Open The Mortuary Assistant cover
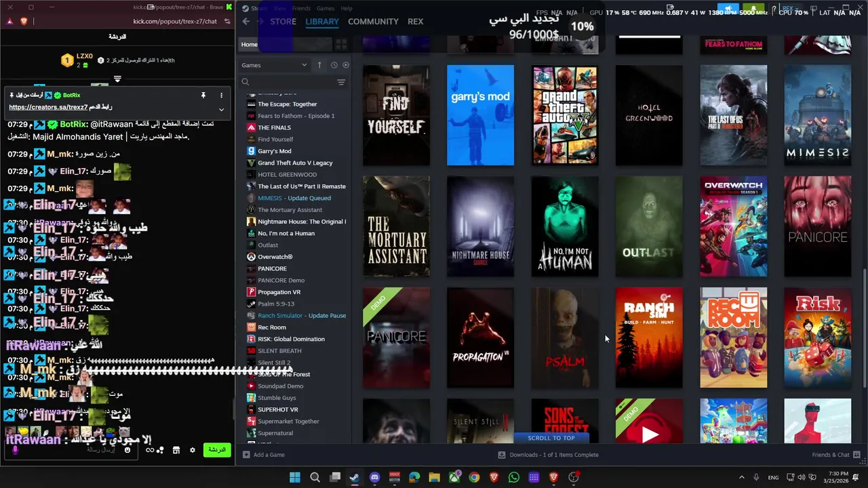Image resolution: width=868 pixels, height=488 pixels. pyautogui.click(x=396, y=226)
